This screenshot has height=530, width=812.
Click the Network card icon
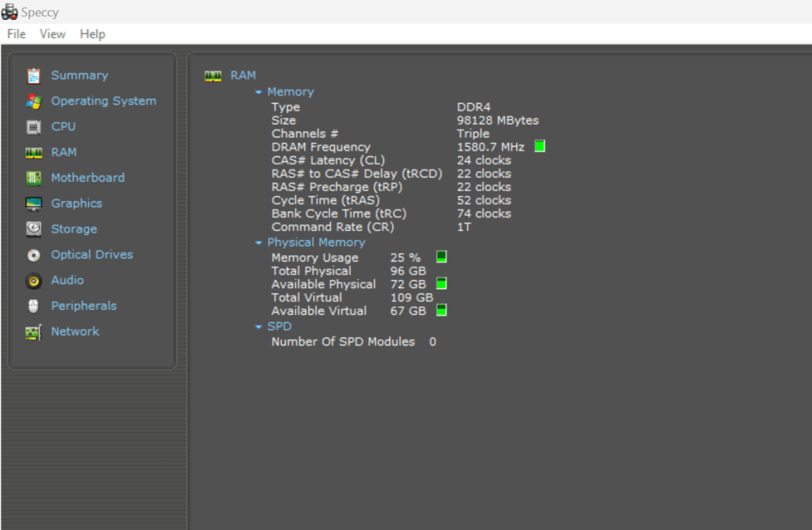pyautogui.click(x=33, y=332)
